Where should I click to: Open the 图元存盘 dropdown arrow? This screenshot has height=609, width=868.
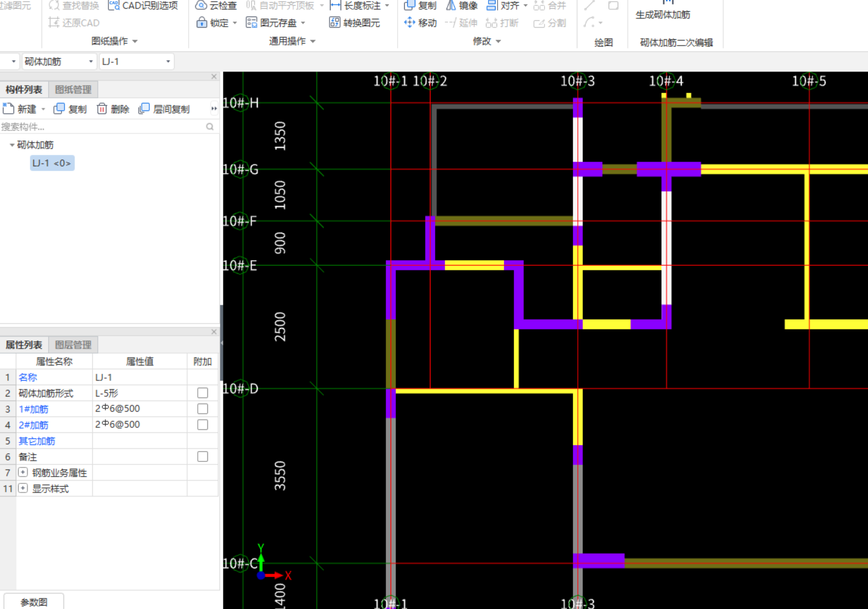(x=303, y=23)
